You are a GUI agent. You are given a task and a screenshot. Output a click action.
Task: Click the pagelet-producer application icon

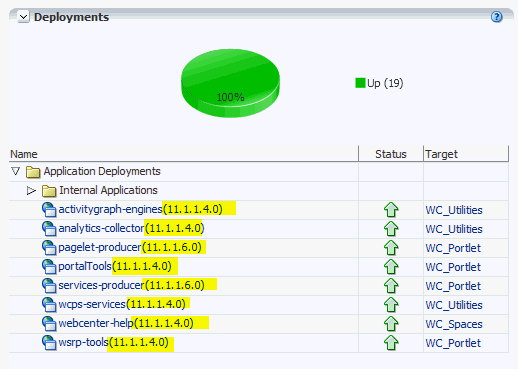[x=49, y=248]
